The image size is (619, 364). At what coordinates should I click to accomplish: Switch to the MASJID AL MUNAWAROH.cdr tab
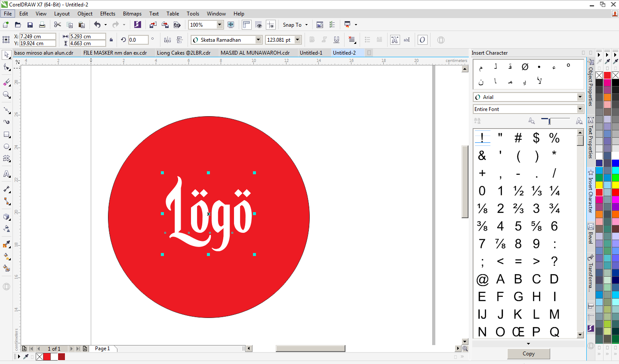pyautogui.click(x=256, y=52)
